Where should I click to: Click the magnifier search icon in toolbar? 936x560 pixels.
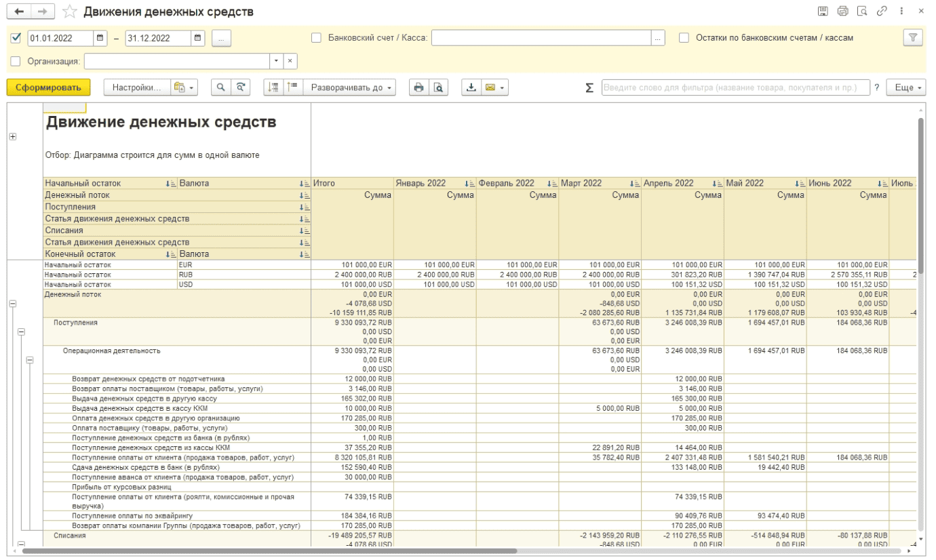pos(220,87)
